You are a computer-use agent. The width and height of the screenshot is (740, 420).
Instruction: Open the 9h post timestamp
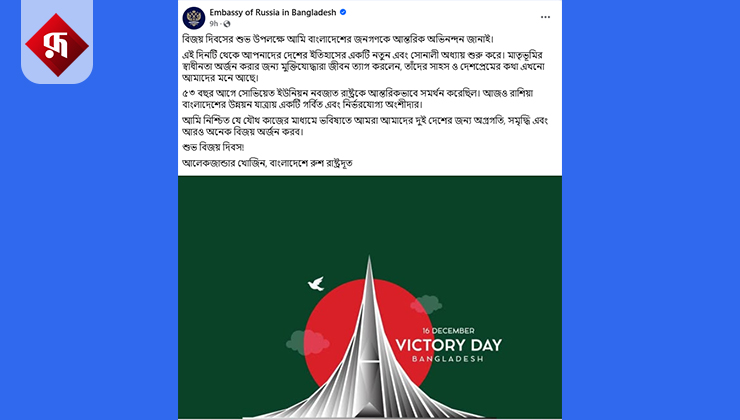(x=214, y=24)
